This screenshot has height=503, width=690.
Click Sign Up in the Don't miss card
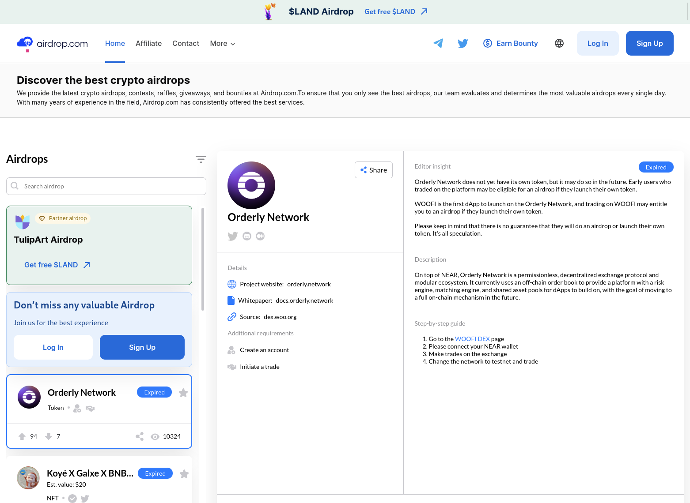click(142, 347)
